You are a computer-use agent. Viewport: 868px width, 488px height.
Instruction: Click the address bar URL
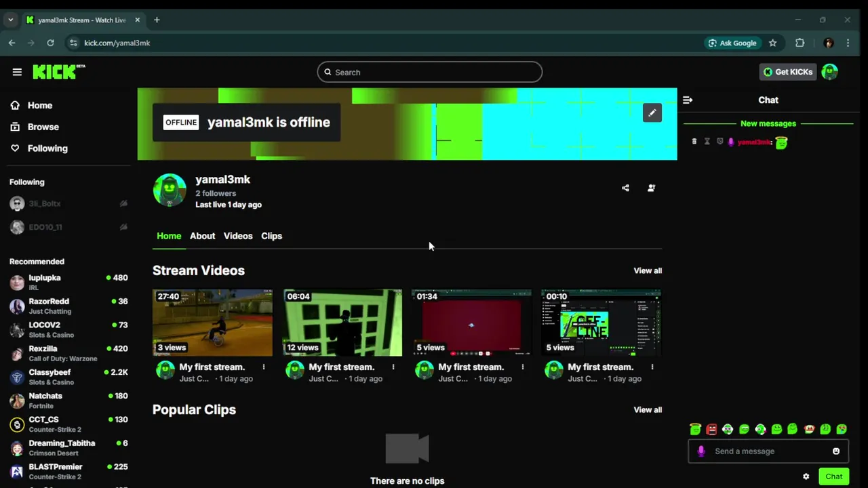click(117, 43)
